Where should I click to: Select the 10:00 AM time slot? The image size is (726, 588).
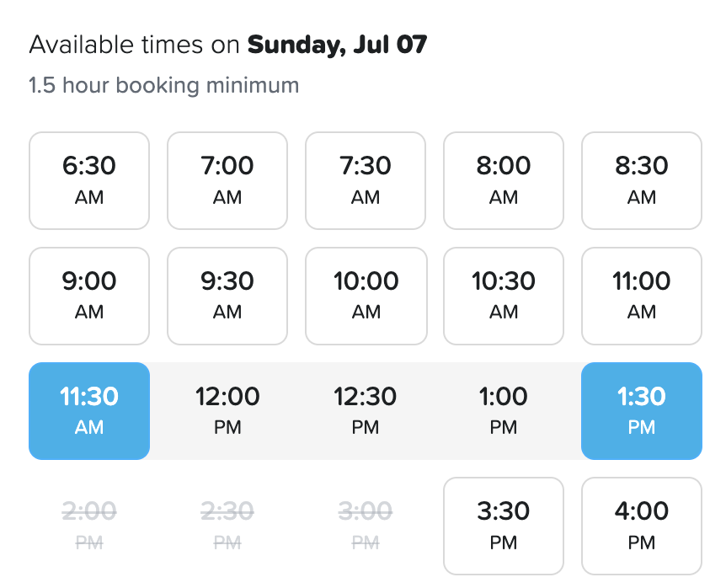coord(366,295)
